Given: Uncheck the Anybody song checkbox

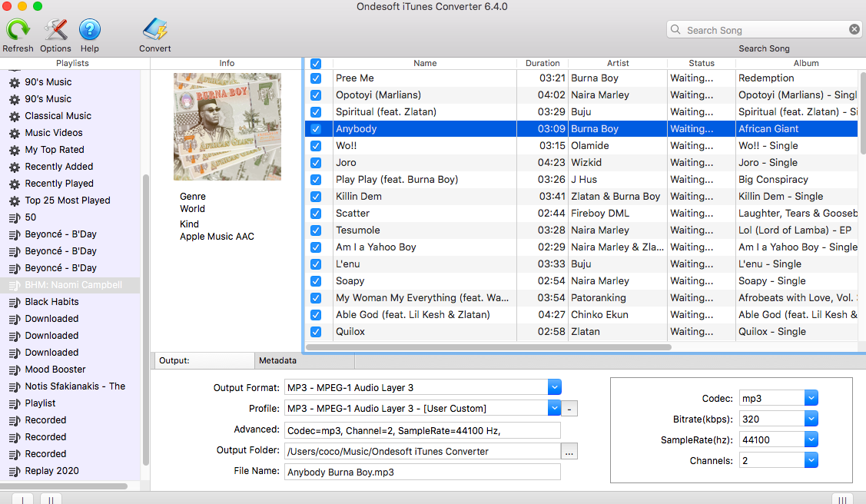Looking at the screenshot, I should [x=315, y=129].
